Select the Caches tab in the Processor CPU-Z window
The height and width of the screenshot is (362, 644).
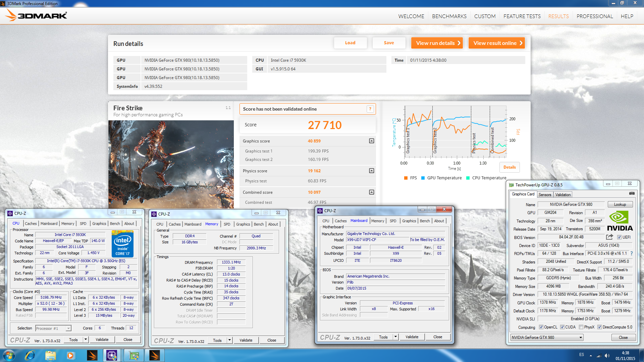pos(31,224)
